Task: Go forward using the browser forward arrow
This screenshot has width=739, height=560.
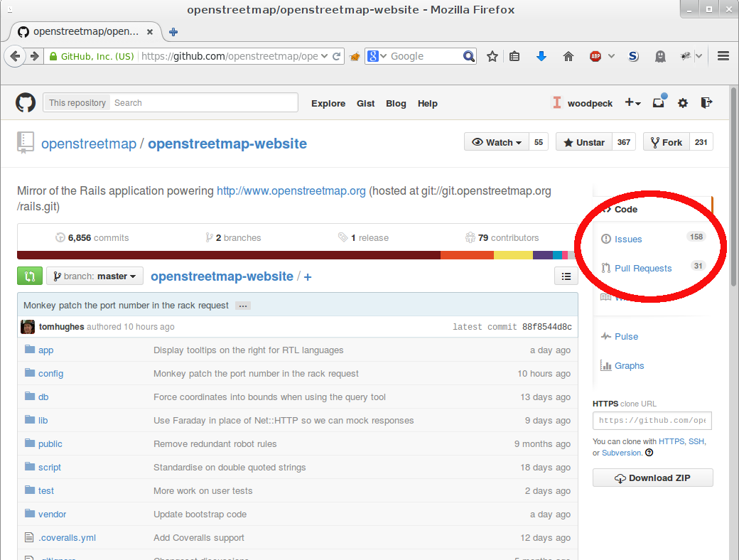Action: (x=34, y=57)
